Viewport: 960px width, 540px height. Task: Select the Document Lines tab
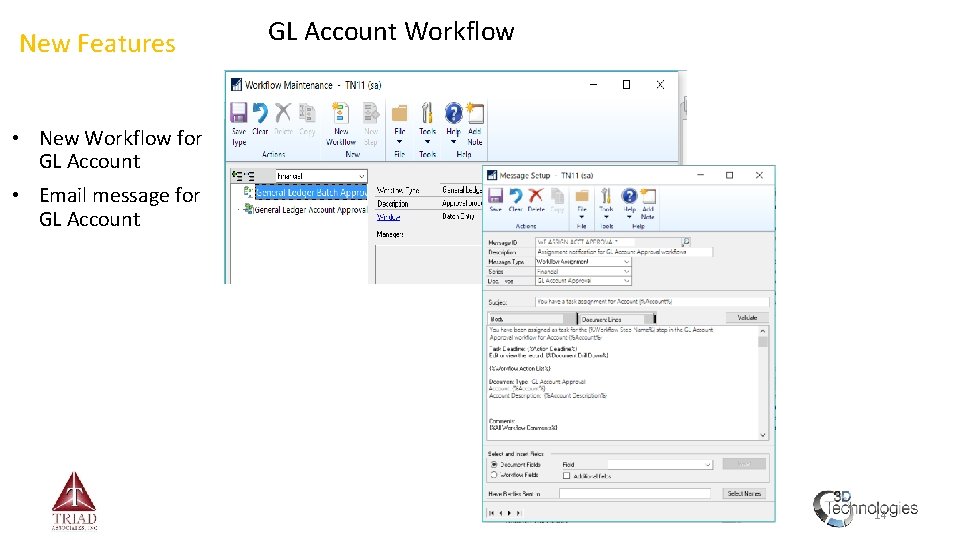(x=617, y=319)
